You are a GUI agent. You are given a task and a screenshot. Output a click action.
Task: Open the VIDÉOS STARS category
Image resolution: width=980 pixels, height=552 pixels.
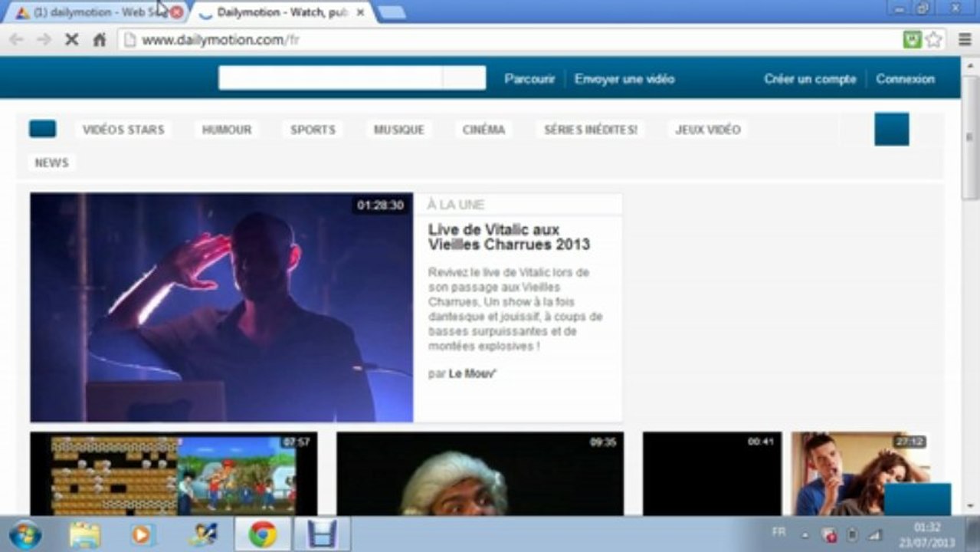(123, 130)
